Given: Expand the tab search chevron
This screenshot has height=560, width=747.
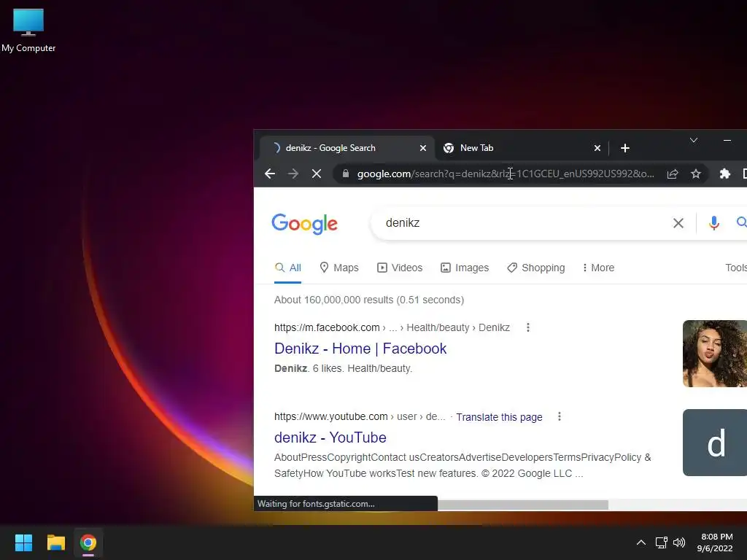Looking at the screenshot, I should click(694, 140).
